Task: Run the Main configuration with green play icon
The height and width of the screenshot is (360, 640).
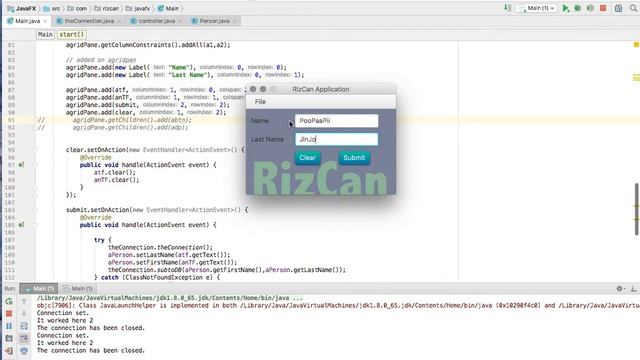Action: pos(565,8)
